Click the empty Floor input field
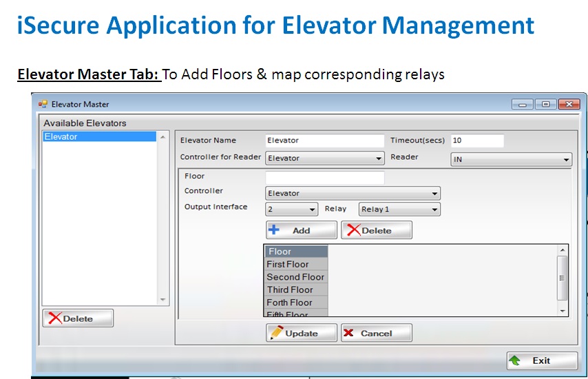 tap(325, 177)
